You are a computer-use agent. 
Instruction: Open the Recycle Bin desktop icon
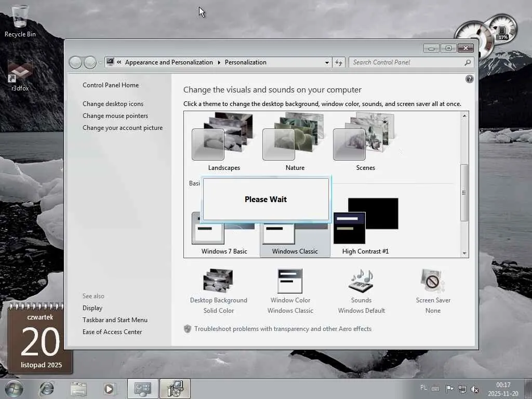click(20, 21)
